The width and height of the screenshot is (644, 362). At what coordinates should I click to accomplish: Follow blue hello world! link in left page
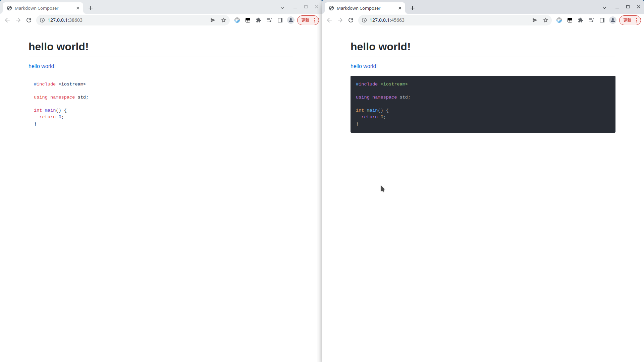pos(42,66)
